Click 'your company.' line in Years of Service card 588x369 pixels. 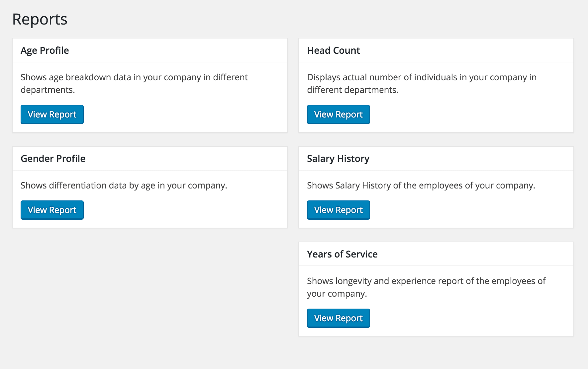pos(337,294)
